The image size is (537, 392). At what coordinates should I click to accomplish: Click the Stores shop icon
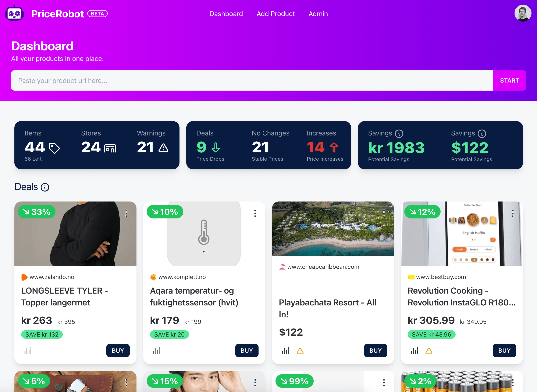pos(110,148)
